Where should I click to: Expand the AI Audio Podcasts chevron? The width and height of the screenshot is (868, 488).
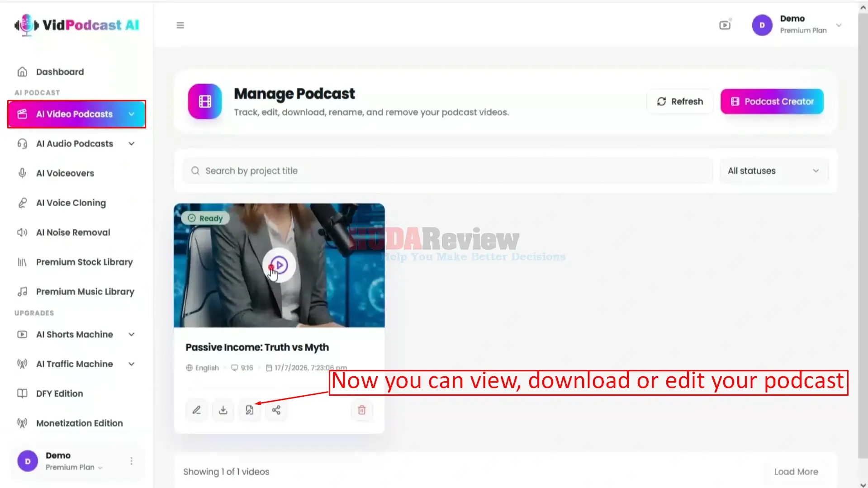coord(131,144)
